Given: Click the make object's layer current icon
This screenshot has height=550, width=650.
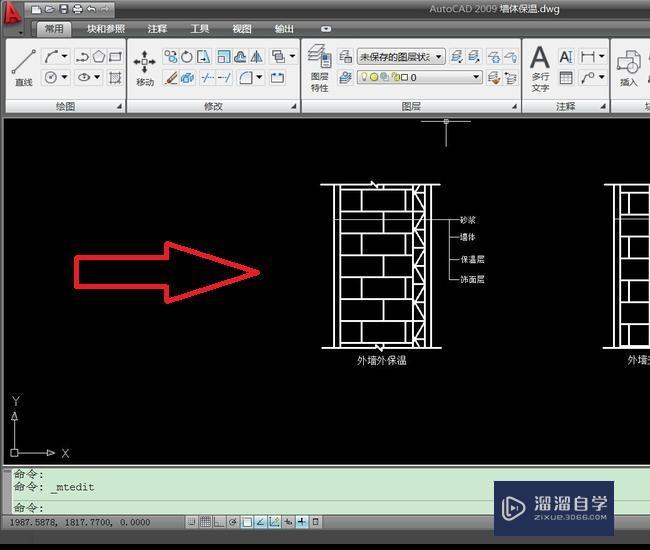Looking at the screenshot, I should [x=345, y=78].
